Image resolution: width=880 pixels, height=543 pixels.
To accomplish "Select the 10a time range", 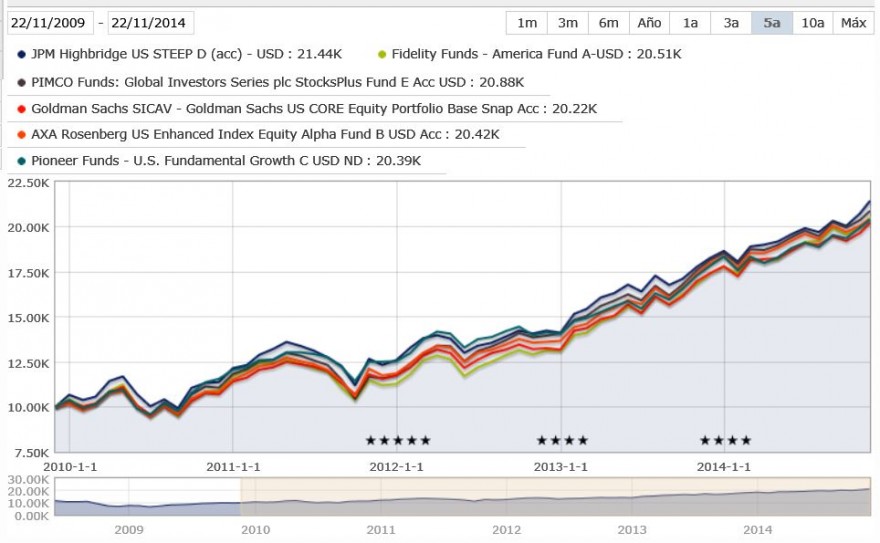I will click(x=813, y=23).
